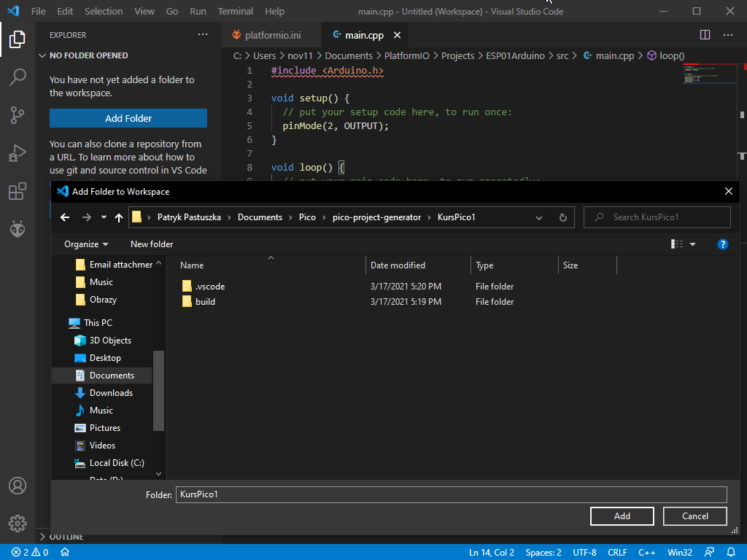This screenshot has width=747, height=560.
Task: Go forward in the folder dialog
Action: point(86,217)
